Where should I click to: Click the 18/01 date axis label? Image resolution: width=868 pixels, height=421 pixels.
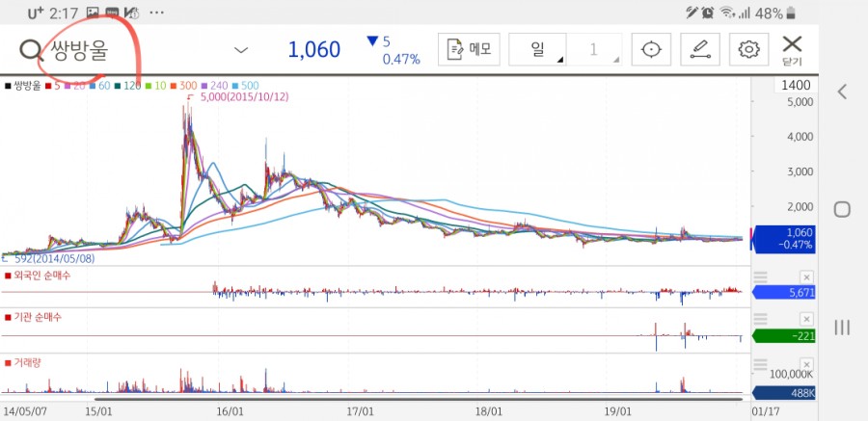489,411
